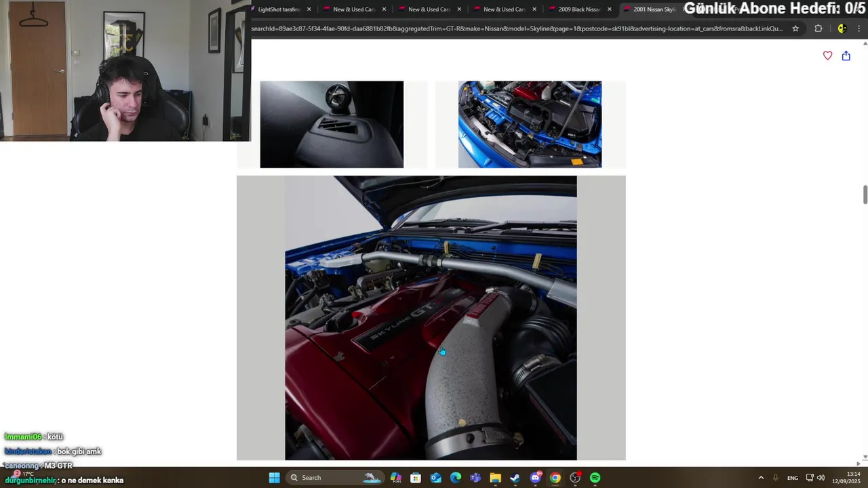The width and height of the screenshot is (868, 488).
Task: Click the address bar URL text
Action: [x=517, y=28]
